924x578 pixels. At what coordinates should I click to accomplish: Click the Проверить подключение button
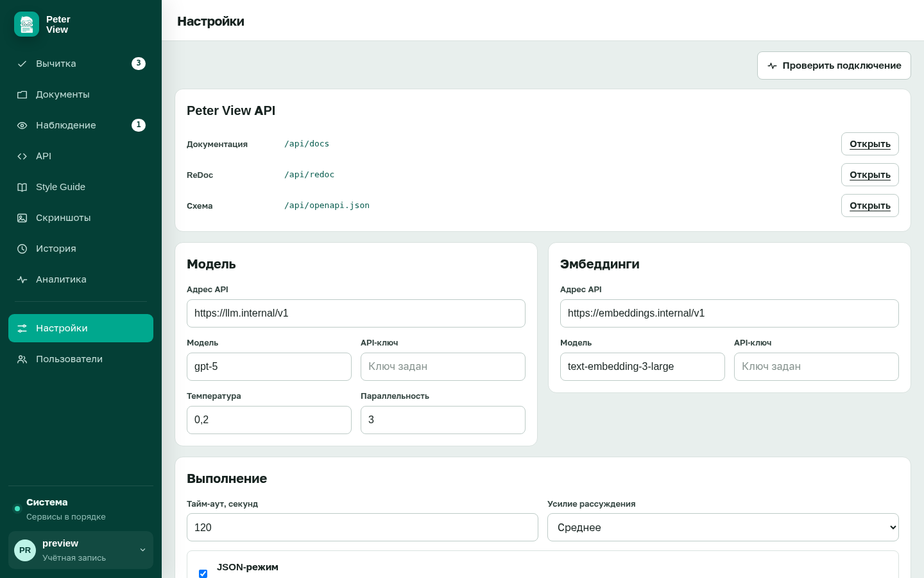tap(834, 66)
